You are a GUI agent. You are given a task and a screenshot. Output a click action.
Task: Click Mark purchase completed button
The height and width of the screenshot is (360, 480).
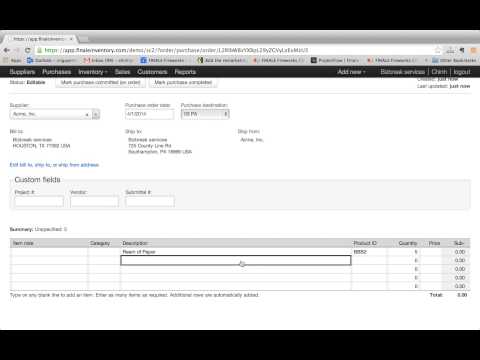coord(183,82)
